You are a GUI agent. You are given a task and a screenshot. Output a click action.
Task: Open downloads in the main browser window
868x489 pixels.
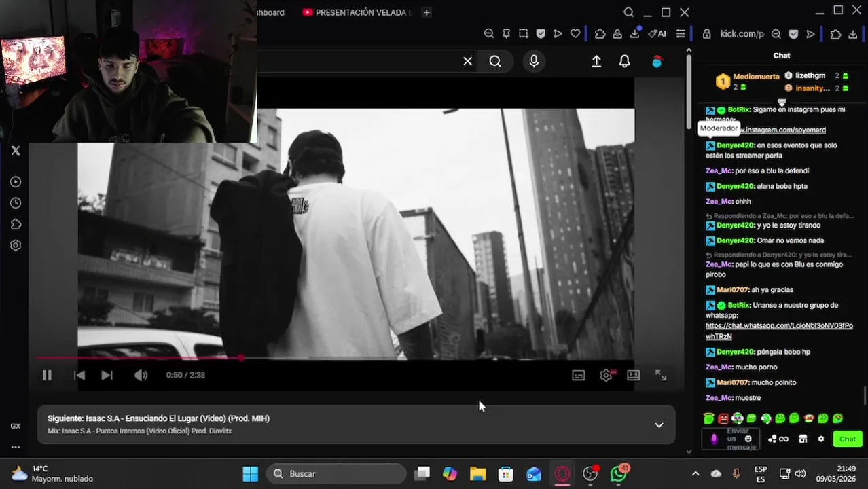635,34
